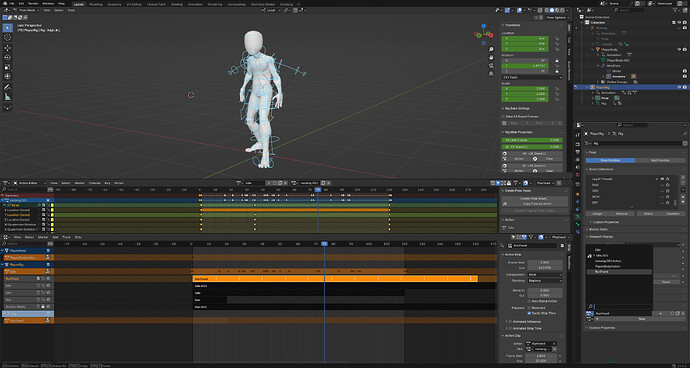Open the Blending Replace dropdown
This screenshot has width=690, height=368.
pyautogui.click(x=545, y=280)
